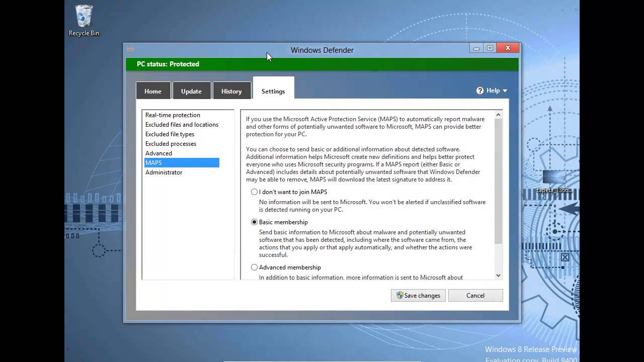Image resolution: width=644 pixels, height=362 pixels.
Task: Switch to the Home tab
Action: (153, 91)
